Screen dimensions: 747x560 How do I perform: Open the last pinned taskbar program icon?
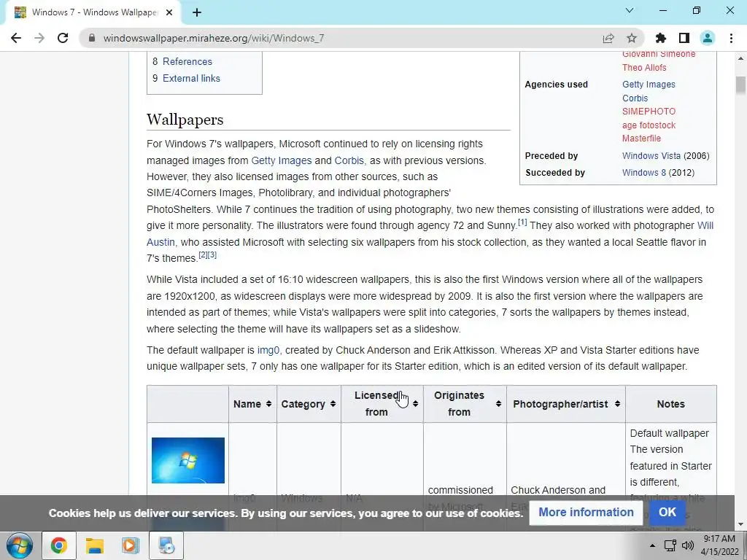166,545
